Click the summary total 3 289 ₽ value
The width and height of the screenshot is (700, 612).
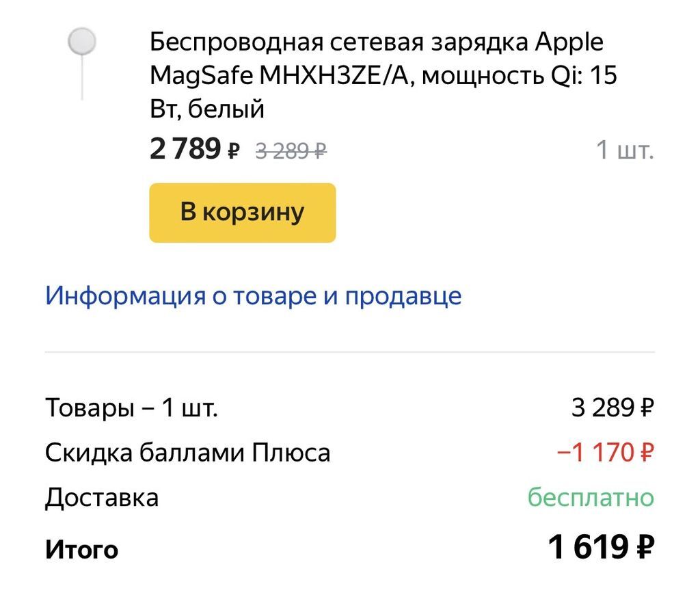point(611,405)
